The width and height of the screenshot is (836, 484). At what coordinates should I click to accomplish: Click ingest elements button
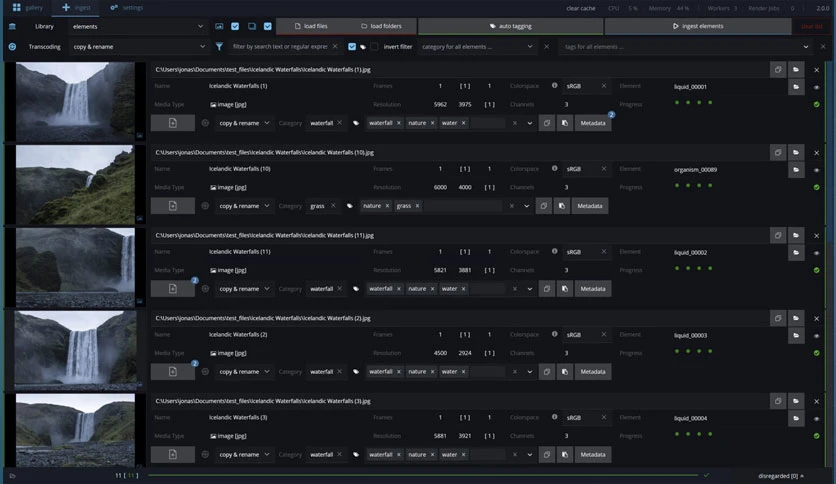(697, 26)
